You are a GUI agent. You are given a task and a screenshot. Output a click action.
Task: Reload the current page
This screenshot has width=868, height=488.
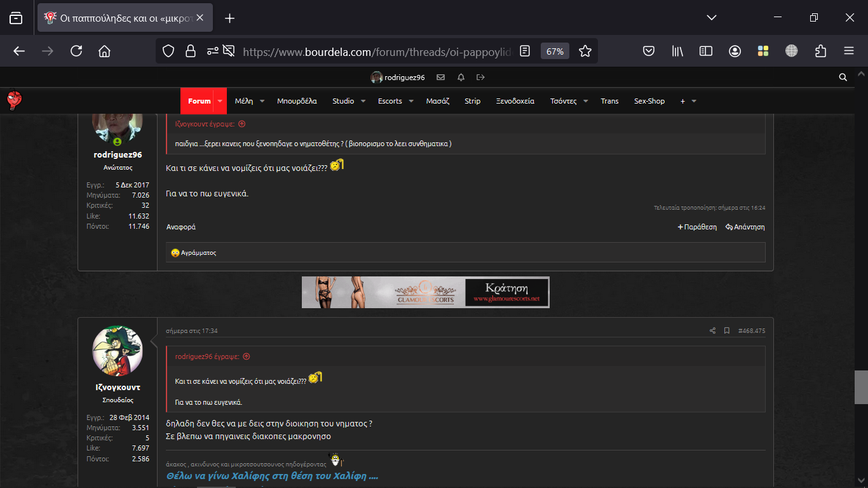tap(76, 51)
